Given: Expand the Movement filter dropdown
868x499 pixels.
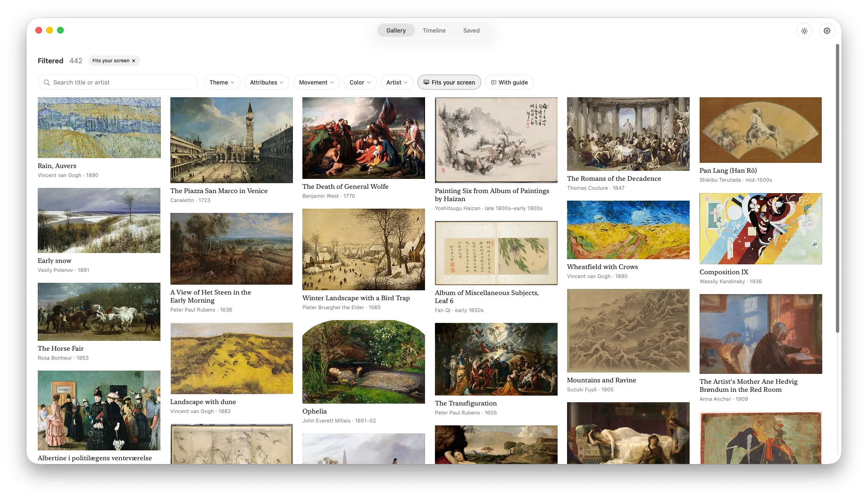Looking at the screenshot, I should (317, 82).
